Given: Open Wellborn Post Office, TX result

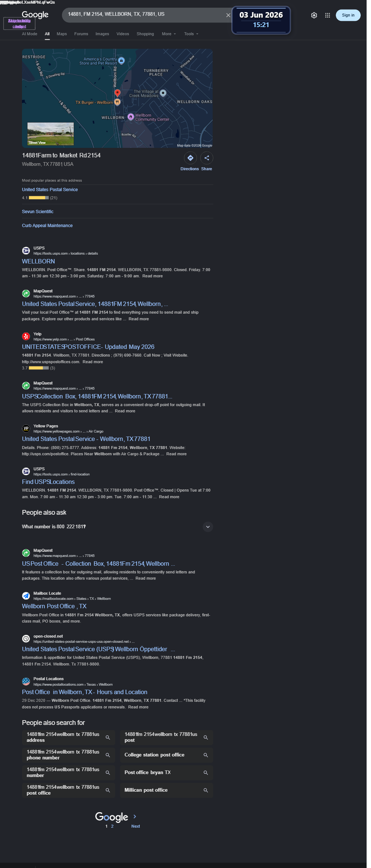Looking at the screenshot, I should [x=54, y=606].
